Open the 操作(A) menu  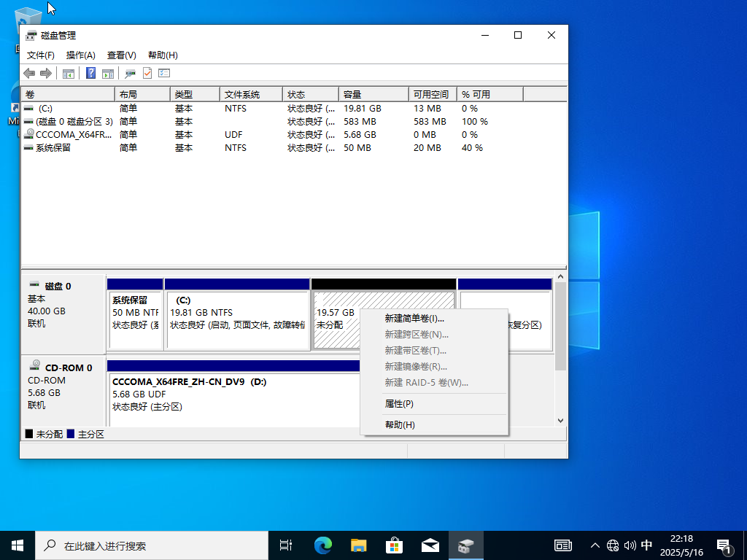80,55
